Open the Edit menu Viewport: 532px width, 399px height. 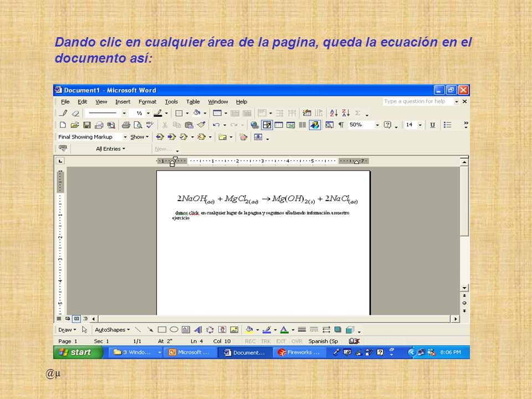[x=82, y=101]
